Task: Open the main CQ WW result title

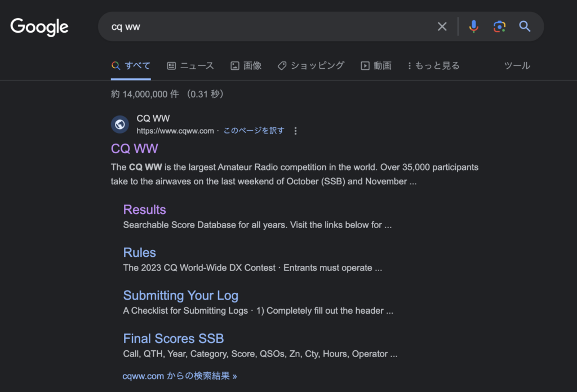Action: [134, 149]
